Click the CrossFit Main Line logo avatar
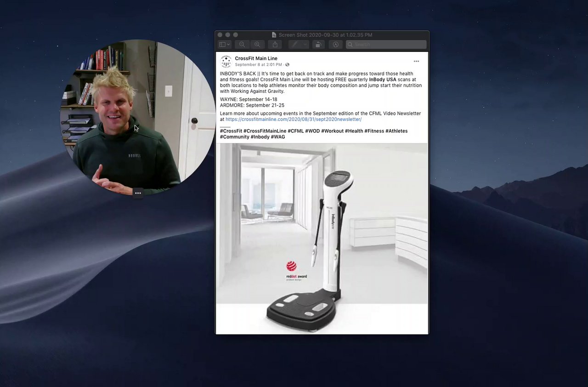The height and width of the screenshot is (387, 588). coord(226,61)
